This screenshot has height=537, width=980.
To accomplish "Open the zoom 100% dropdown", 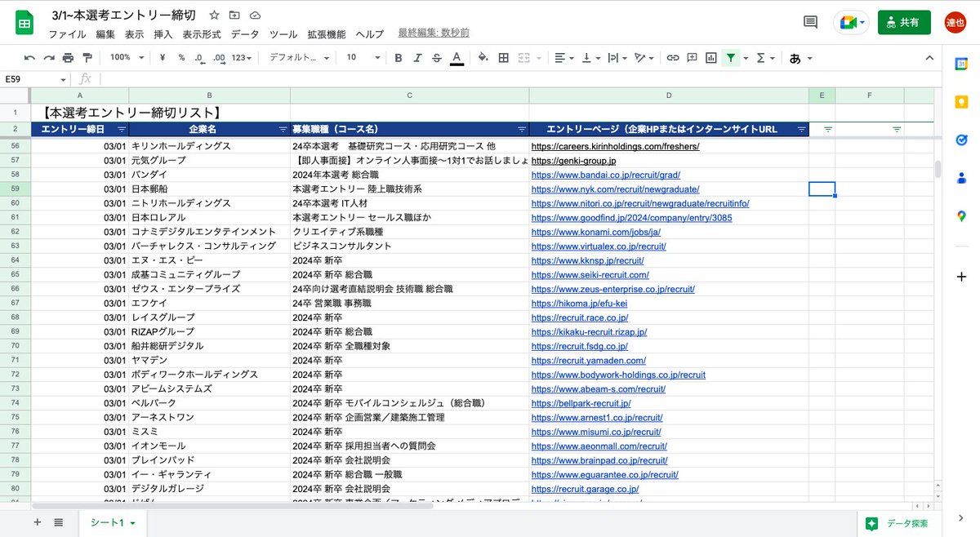I will coord(127,58).
